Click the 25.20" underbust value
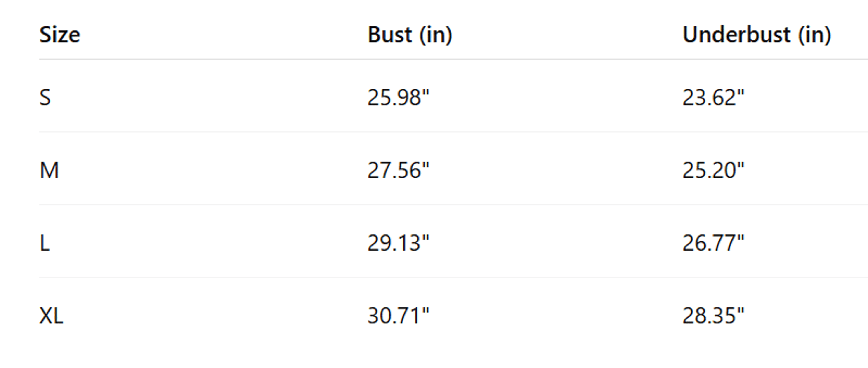868x368 pixels. (x=713, y=170)
